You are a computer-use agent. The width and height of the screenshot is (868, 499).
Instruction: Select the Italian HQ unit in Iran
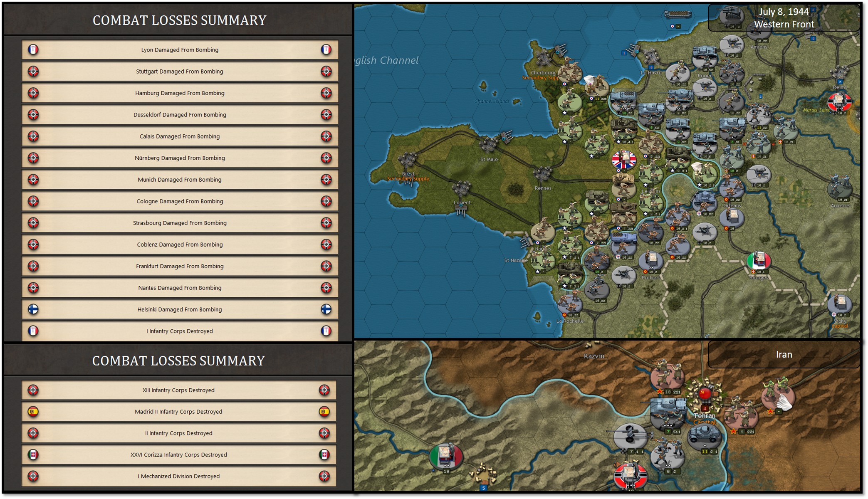pos(446,456)
